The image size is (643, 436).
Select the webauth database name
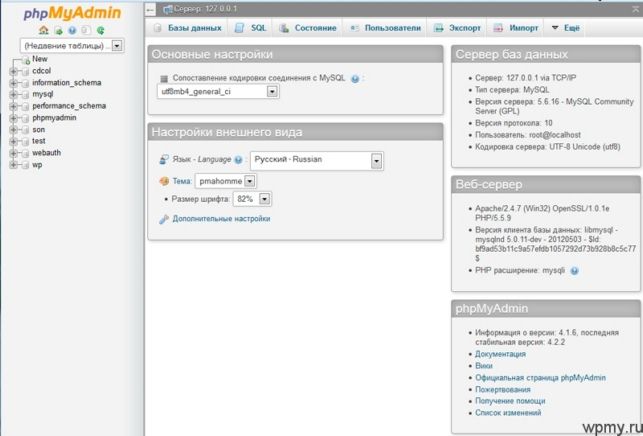point(46,153)
